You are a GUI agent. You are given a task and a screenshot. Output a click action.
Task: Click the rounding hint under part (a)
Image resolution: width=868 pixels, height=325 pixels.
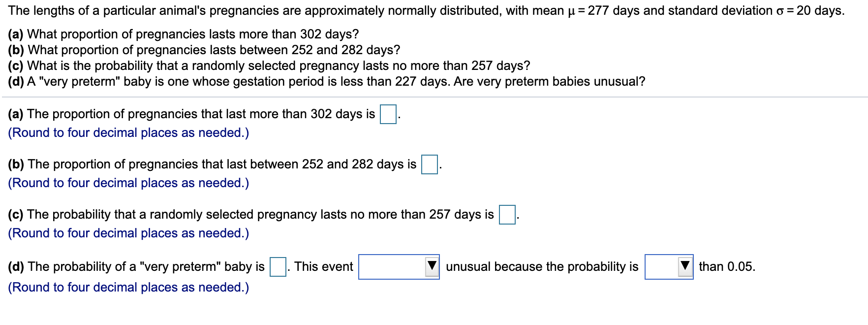click(128, 133)
